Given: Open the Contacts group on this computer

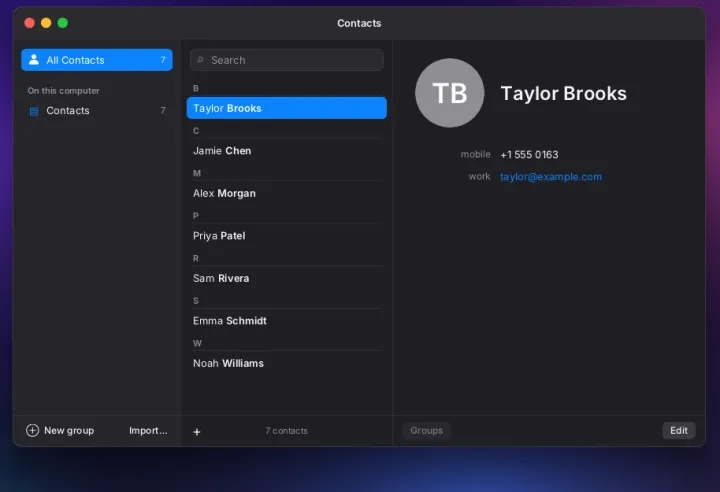Looking at the screenshot, I should click(x=97, y=111).
